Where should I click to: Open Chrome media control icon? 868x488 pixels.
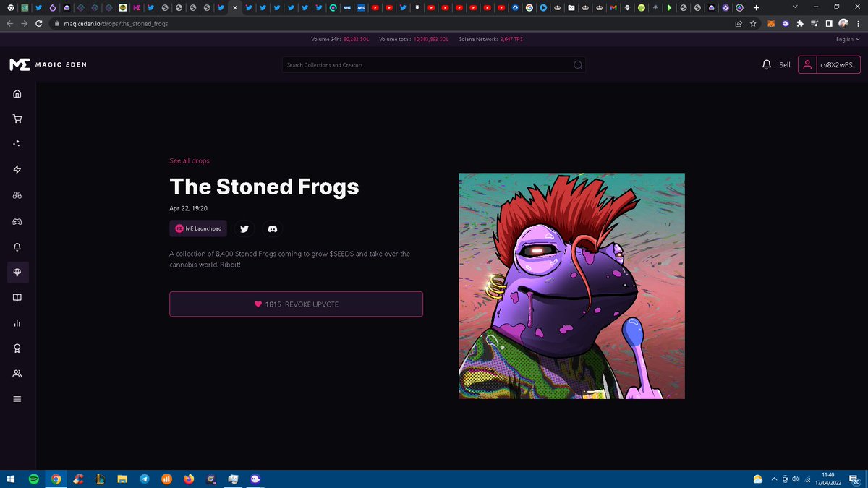pyautogui.click(x=814, y=23)
